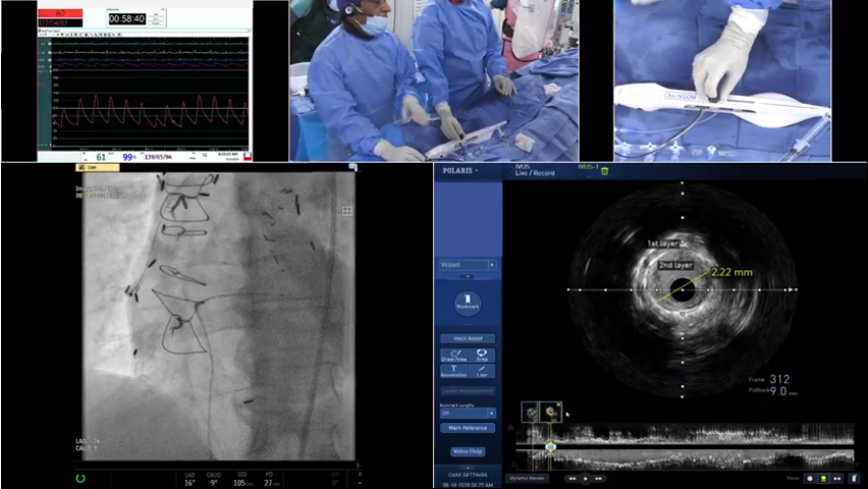Open the IVUS Live / Record tab
This screenshot has width=868, height=489.
coord(535,170)
